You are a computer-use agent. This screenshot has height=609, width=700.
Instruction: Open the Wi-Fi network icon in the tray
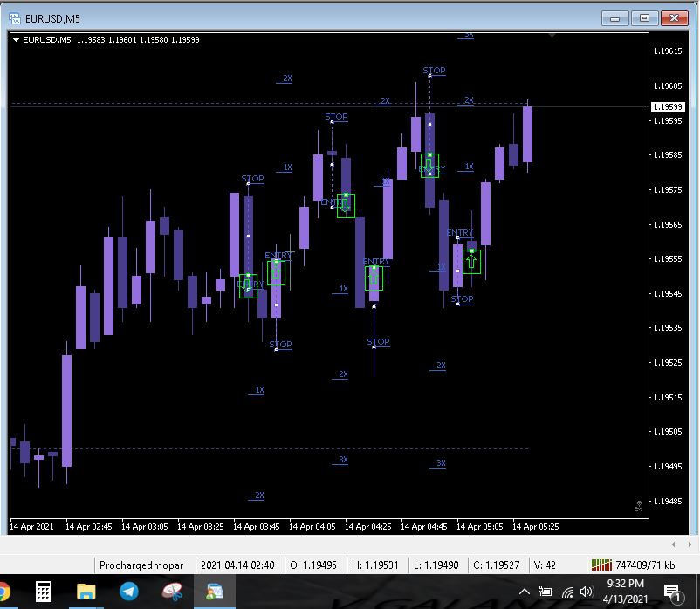click(567, 592)
